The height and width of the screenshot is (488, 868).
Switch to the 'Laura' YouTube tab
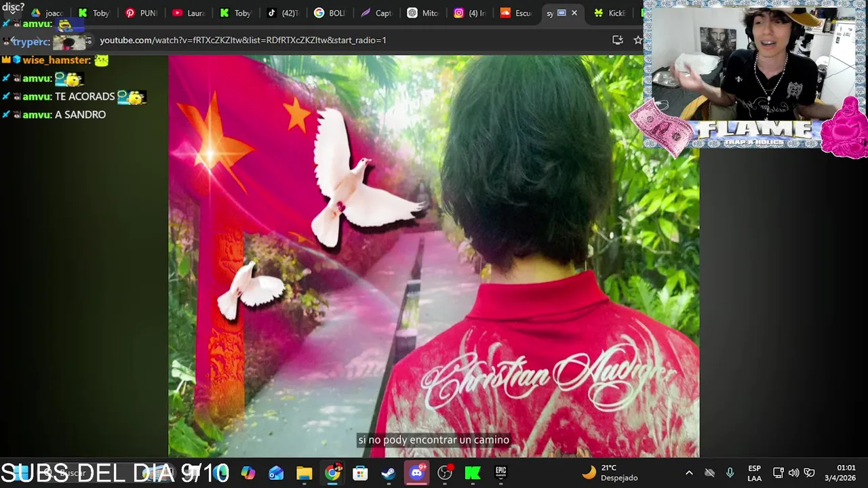tap(188, 13)
